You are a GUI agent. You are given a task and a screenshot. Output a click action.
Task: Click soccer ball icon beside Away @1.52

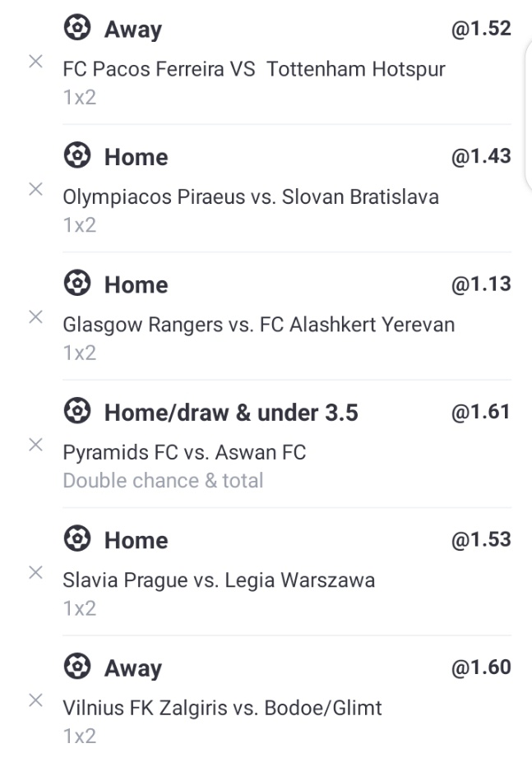[76, 29]
